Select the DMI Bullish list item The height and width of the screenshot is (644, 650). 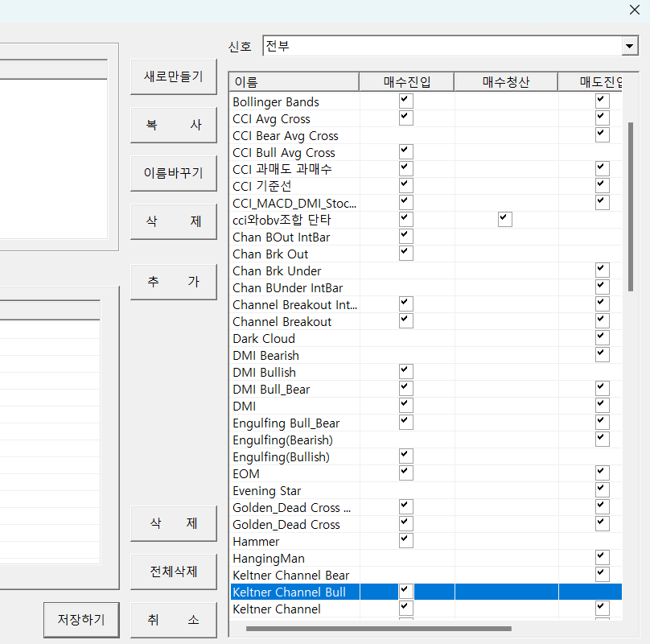pyautogui.click(x=264, y=373)
